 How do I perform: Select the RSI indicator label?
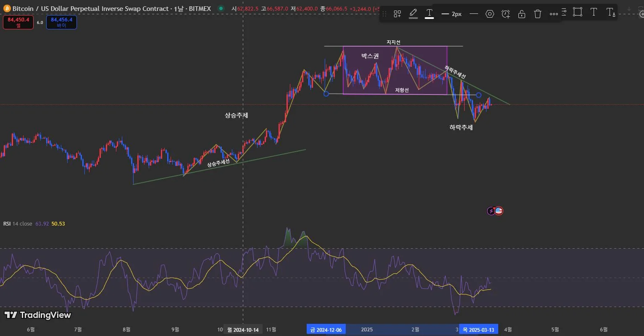click(x=7, y=224)
